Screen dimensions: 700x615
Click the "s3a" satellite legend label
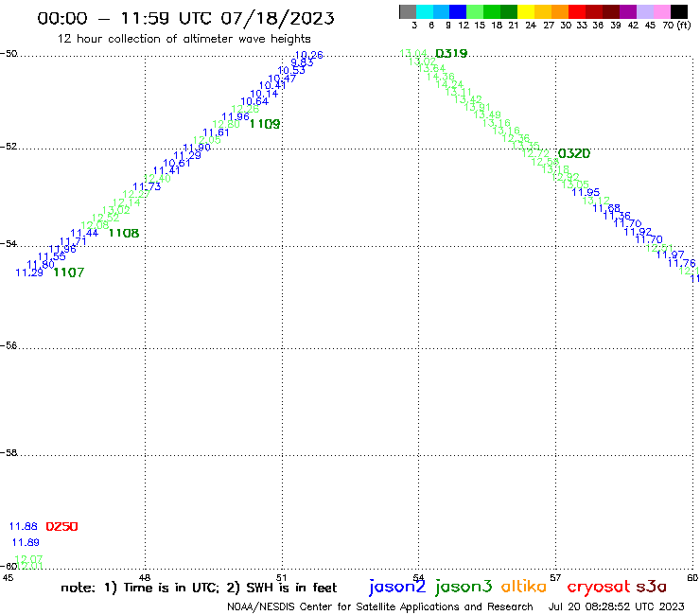click(x=652, y=587)
